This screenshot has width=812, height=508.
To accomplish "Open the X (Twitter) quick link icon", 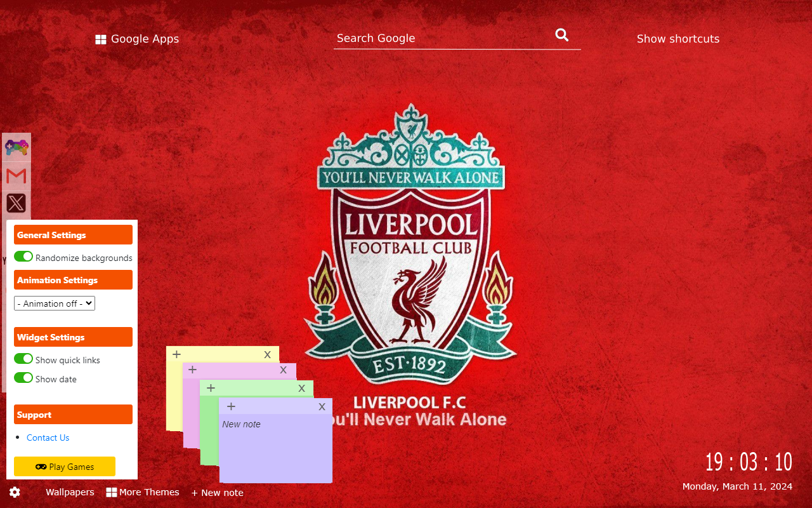I will (16, 203).
